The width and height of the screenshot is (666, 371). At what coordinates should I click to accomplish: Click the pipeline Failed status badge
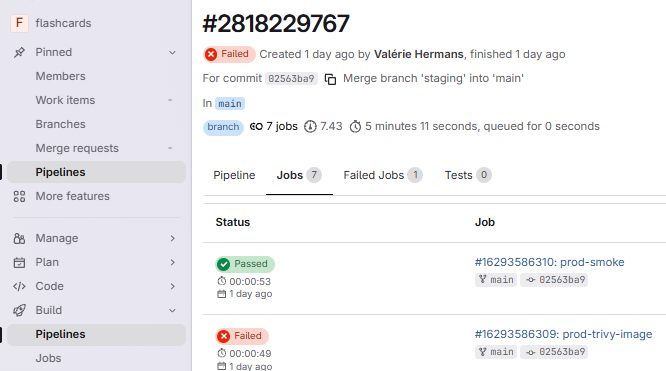point(229,54)
